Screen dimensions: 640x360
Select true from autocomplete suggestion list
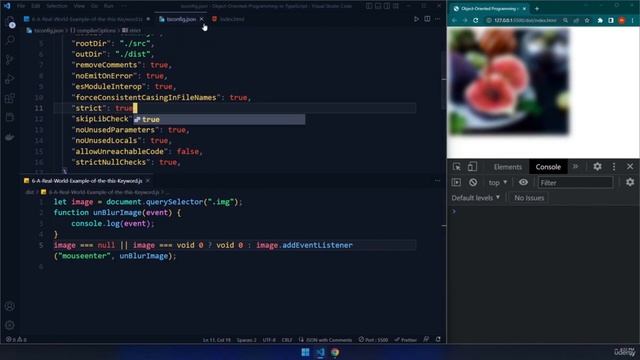[219, 119]
